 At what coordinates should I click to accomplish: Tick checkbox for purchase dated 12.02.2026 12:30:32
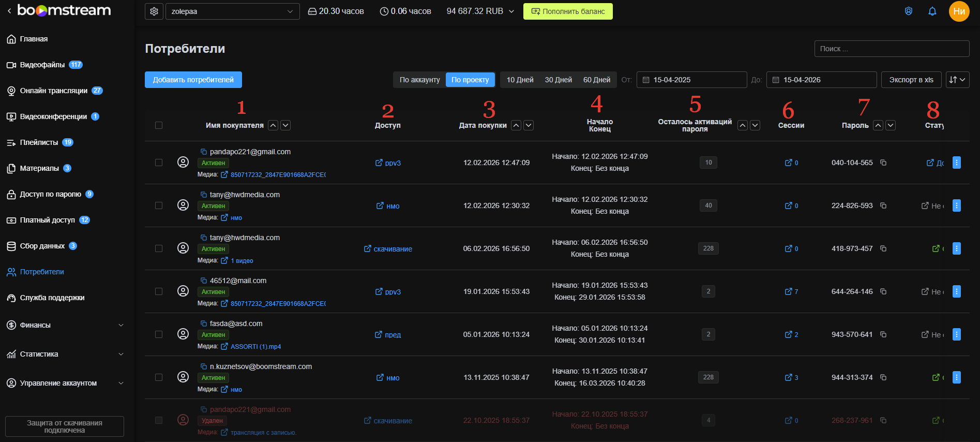pos(159,205)
